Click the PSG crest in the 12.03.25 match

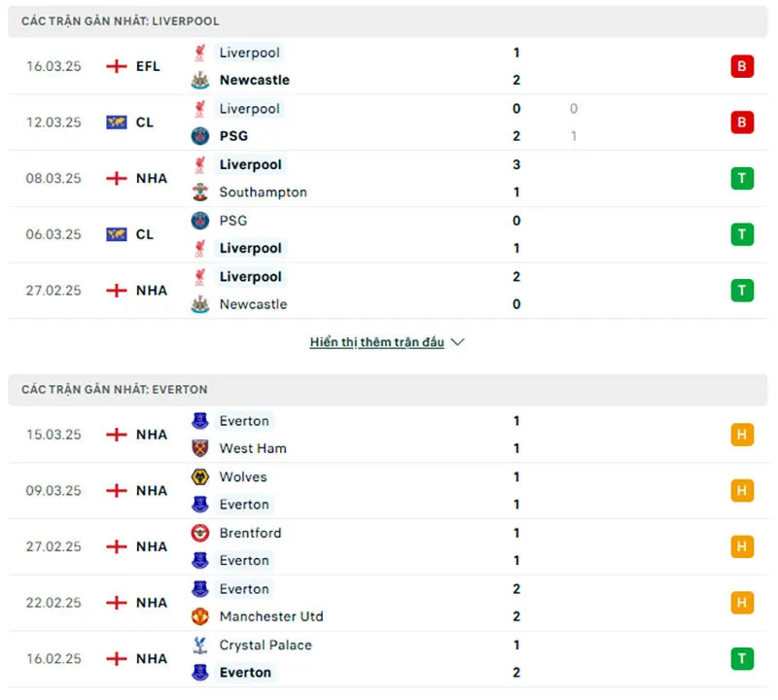(x=200, y=136)
